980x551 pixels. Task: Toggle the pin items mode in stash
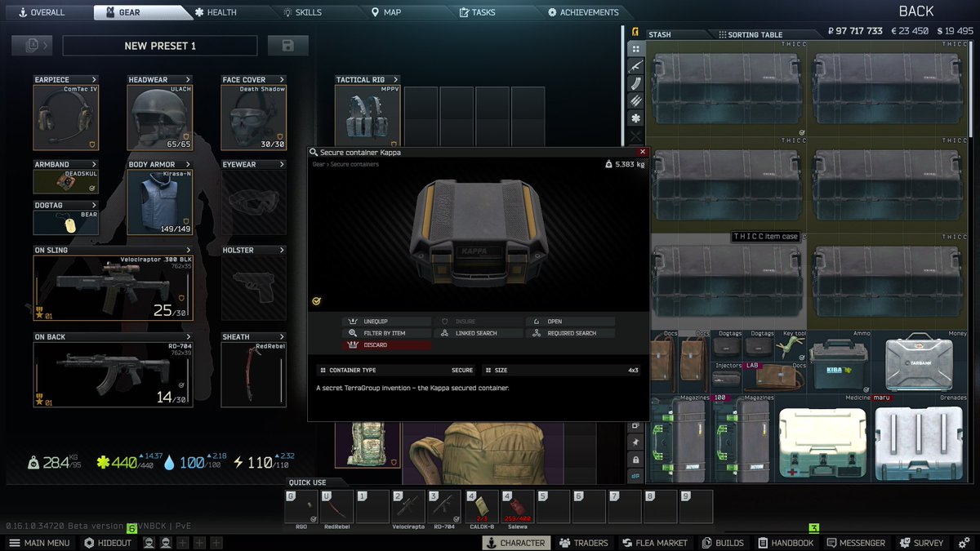pyautogui.click(x=635, y=442)
